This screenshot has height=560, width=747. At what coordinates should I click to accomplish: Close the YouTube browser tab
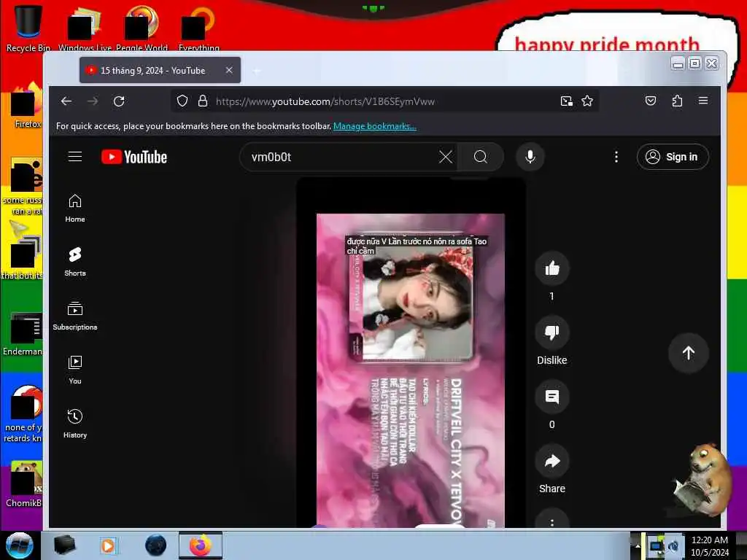click(229, 70)
